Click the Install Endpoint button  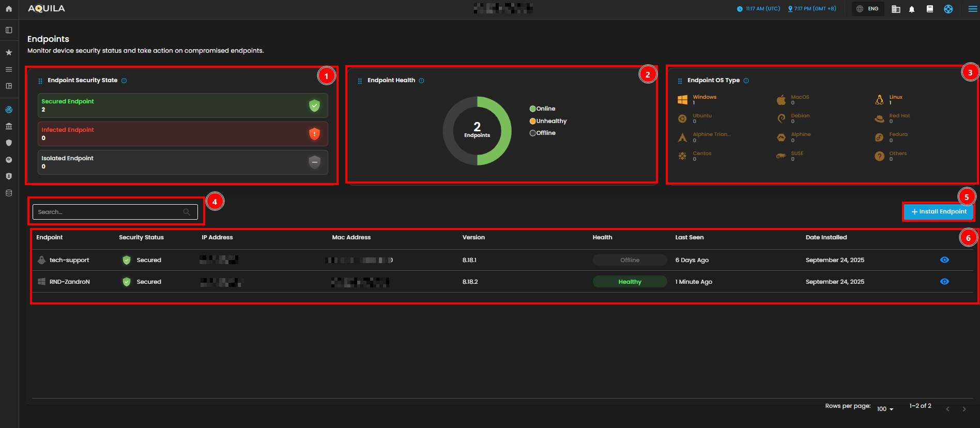click(939, 211)
